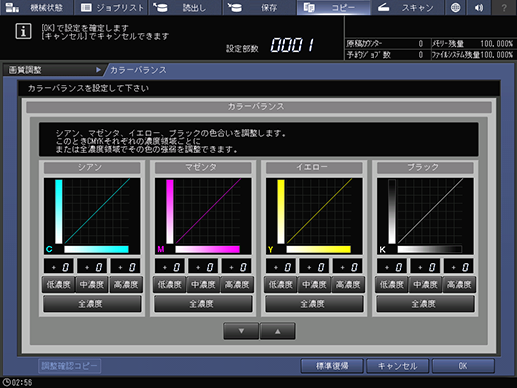Click the 原稿カウンター counter readout
The image size is (517, 388).
385,44
